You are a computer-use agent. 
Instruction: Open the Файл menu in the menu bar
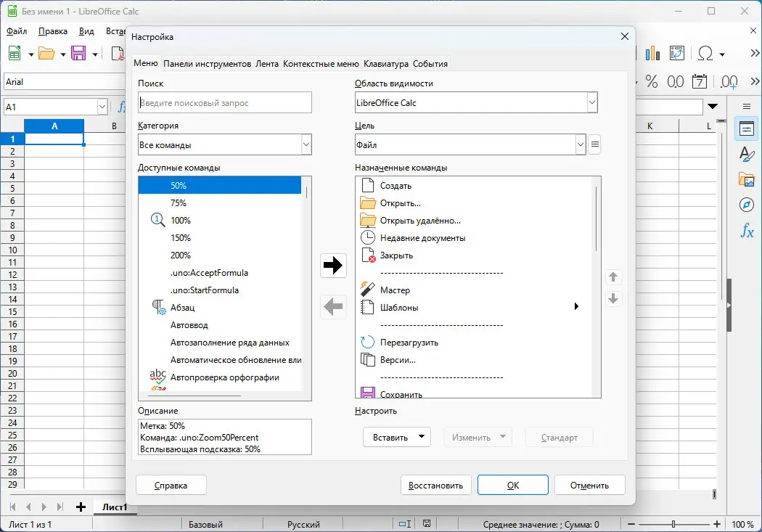(x=17, y=31)
